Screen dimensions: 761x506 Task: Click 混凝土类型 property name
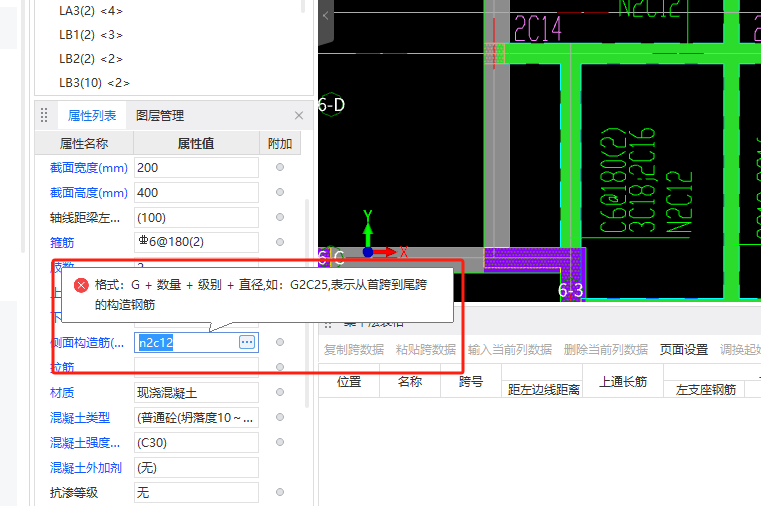pyautogui.click(x=80, y=418)
